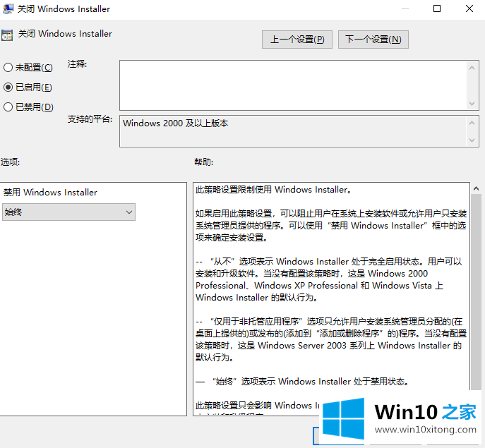Click help paragraph starting with "从不" 选项表示
The image size is (485, 448).
point(329,279)
